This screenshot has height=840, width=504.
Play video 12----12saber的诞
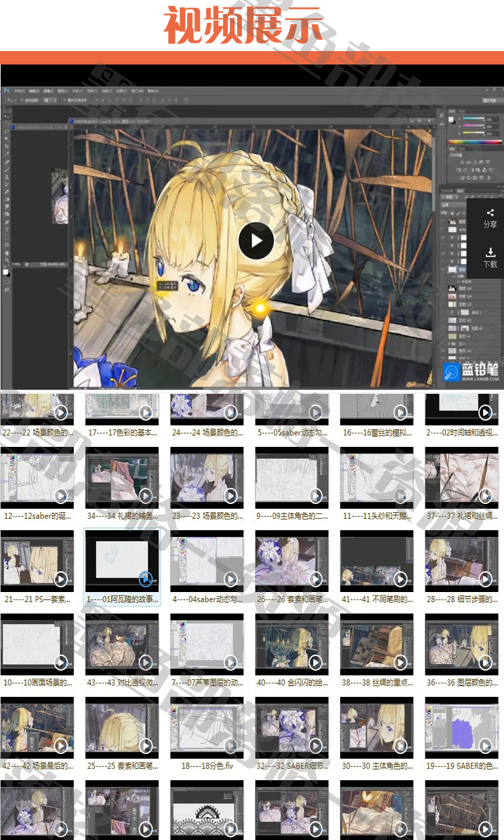click(61, 495)
